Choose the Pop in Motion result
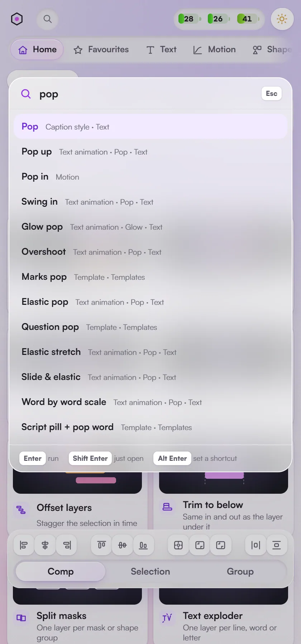This screenshot has width=301, height=644. [x=150, y=177]
